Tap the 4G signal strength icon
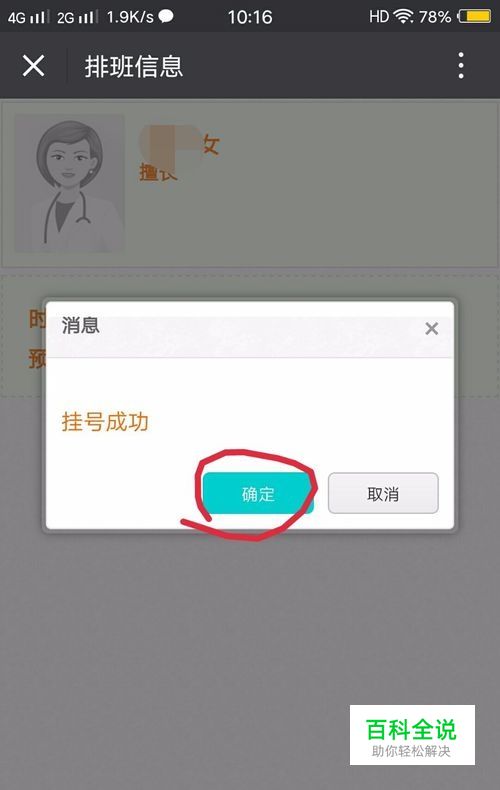 click(28, 18)
